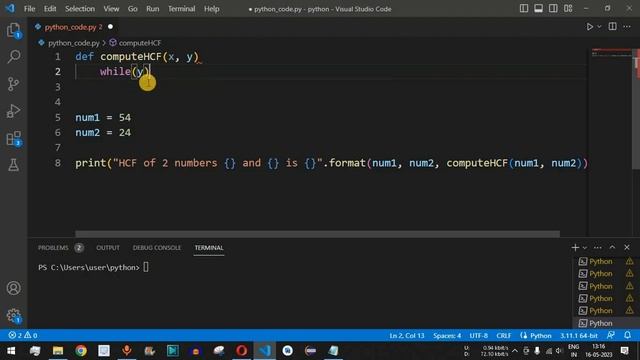Open the Edit menu
The width and height of the screenshot is (640, 360).
coord(50,9)
